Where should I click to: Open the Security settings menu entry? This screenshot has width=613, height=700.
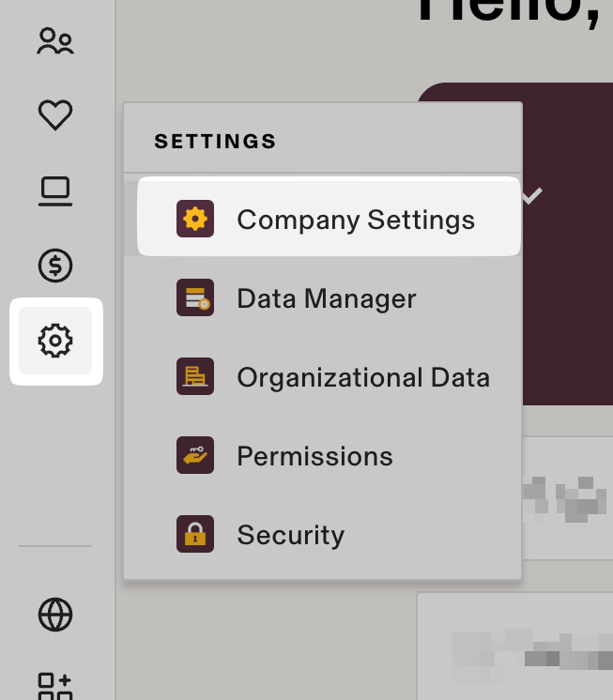[290, 535]
